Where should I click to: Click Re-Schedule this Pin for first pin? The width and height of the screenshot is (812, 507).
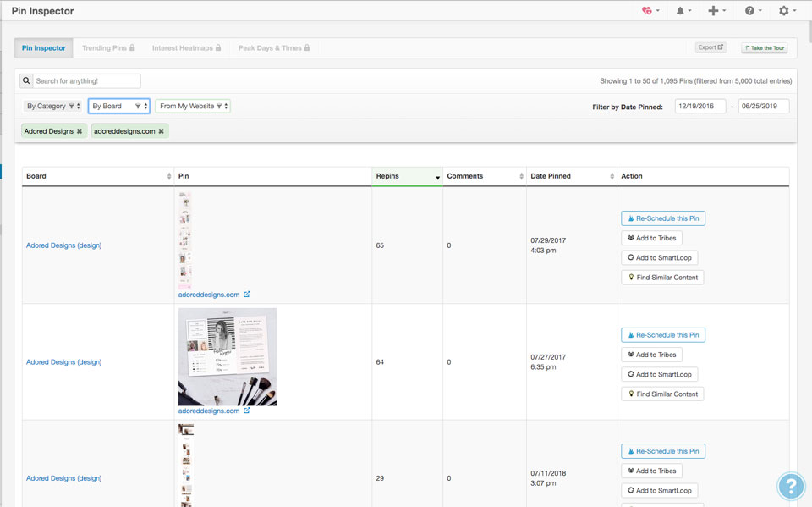click(662, 218)
